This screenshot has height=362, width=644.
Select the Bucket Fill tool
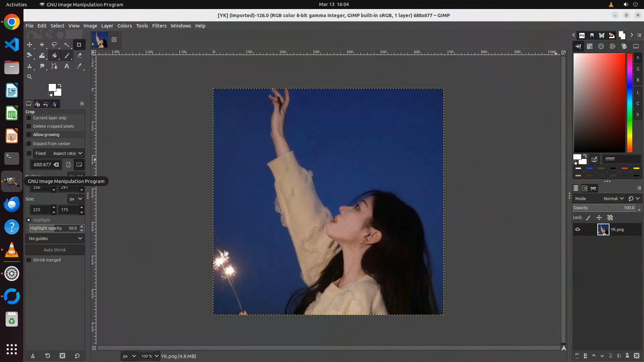point(54,56)
